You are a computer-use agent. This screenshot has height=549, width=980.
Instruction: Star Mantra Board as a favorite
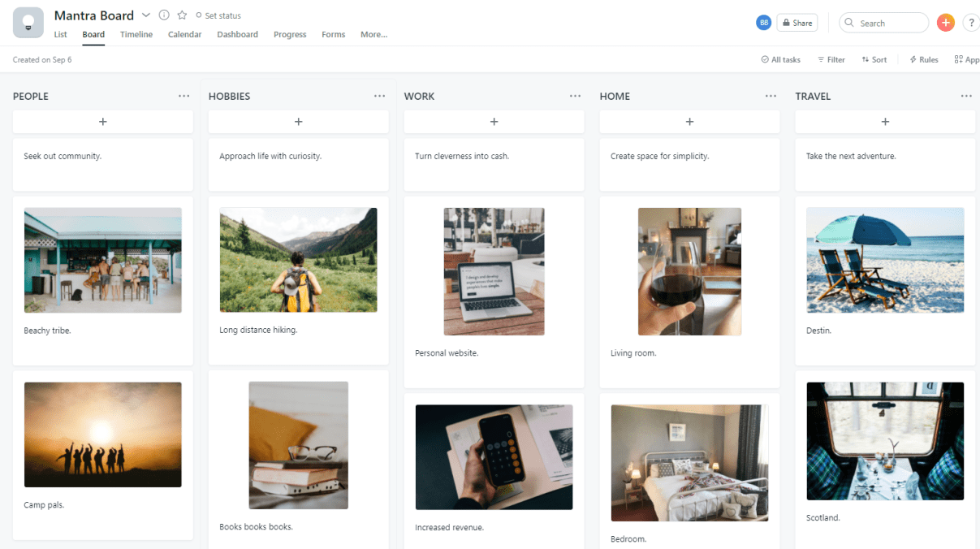[x=182, y=15]
